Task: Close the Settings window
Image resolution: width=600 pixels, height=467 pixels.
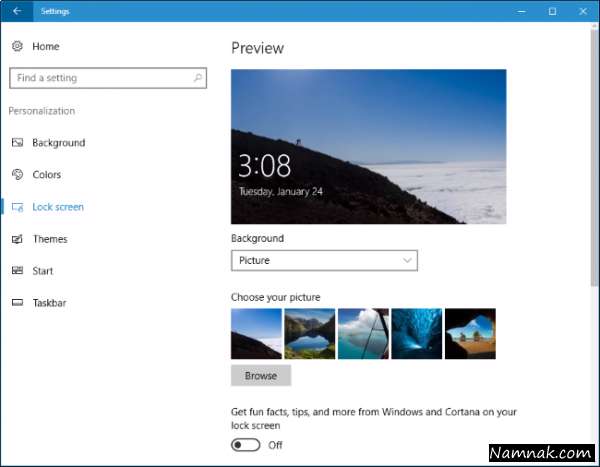Action: tap(583, 11)
